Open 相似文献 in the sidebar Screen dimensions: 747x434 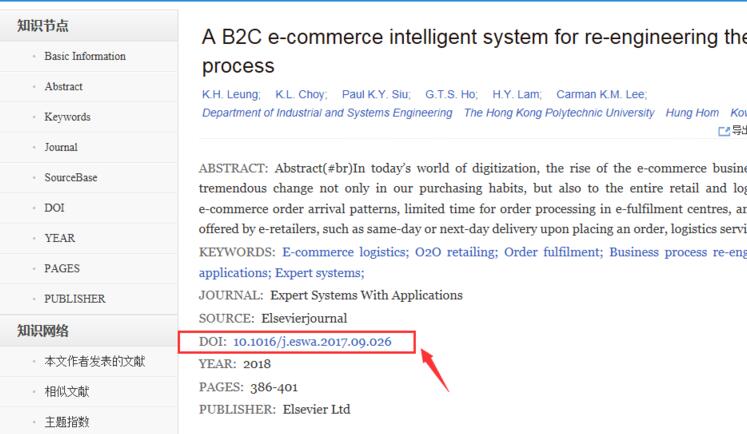click(x=67, y=391)
